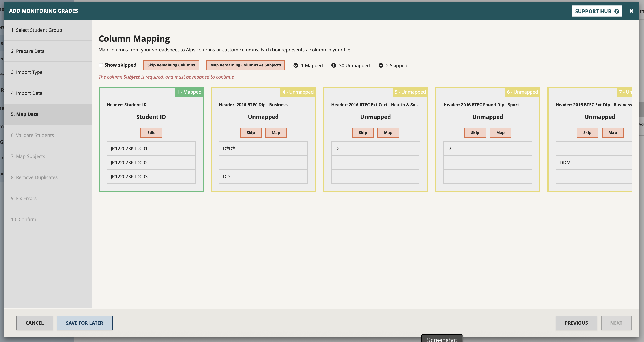Map the 2016 BTEC Dip - Business column
644x342 pixels.
(x=276, y=132)
